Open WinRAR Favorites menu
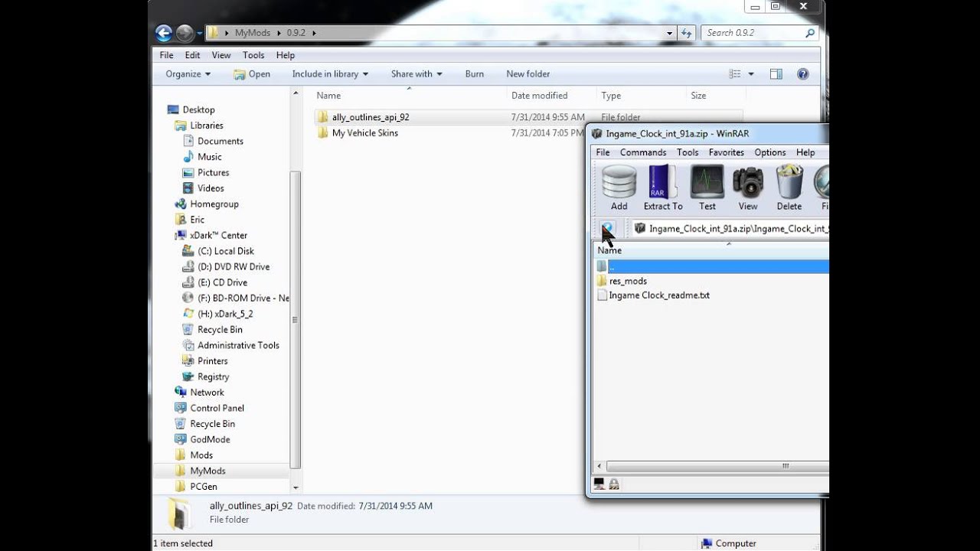980x551 pixels. coord(727,152)
